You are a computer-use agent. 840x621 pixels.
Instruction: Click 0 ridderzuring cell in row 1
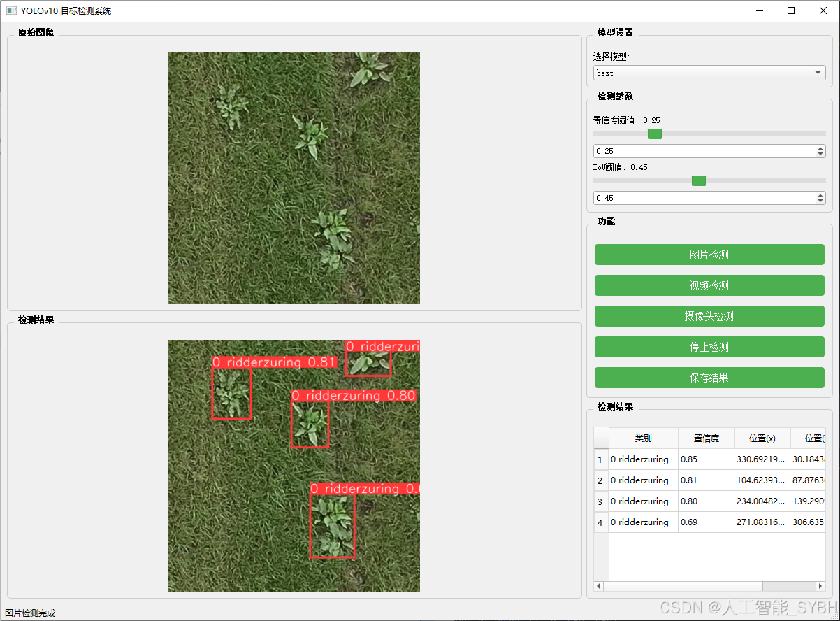tap(643, 459)
